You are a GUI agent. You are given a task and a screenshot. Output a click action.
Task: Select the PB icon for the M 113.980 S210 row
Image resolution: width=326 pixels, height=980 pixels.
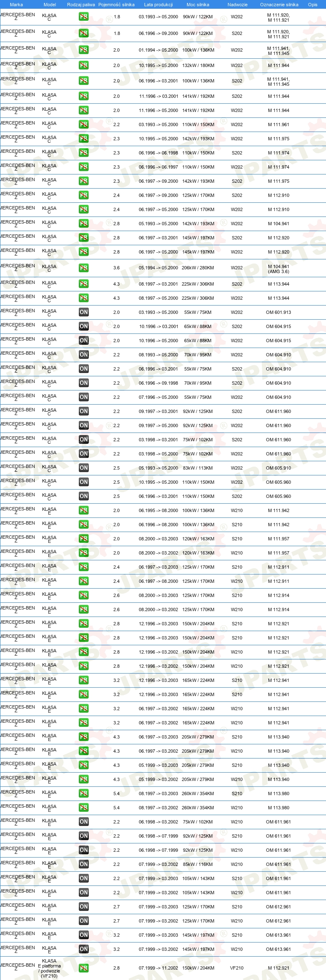click(x=84, y=793)
